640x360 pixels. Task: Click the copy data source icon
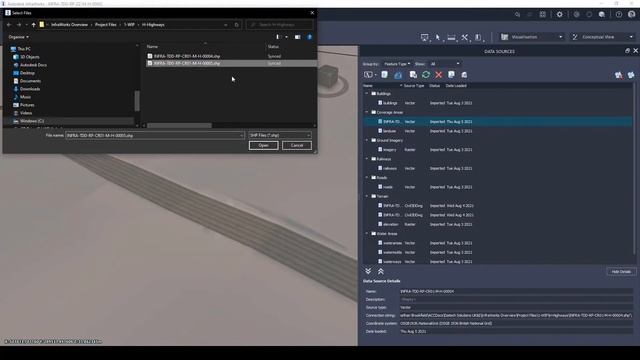click(413, 75)
